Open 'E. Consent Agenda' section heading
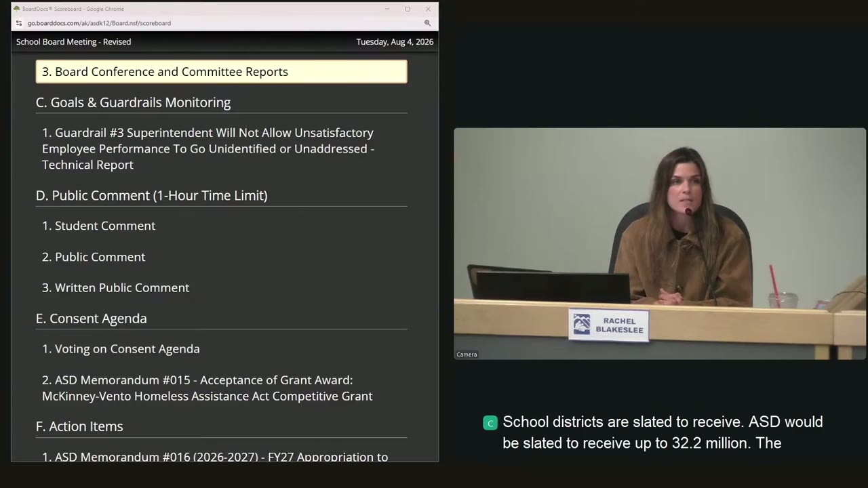 click(x=91, y=319)
